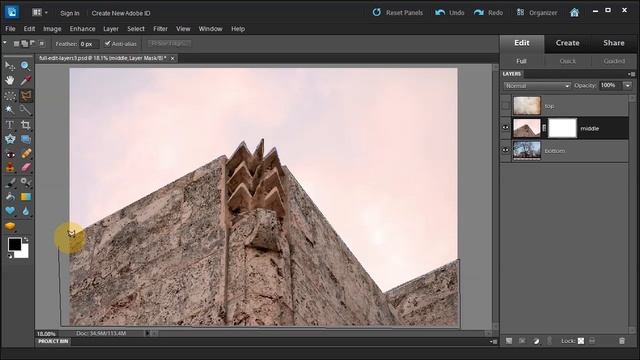This screenshot has width=640, height=360.
Task: Select the Eyedropper tool
Action: pyautogui.click(x=25, y=80)
